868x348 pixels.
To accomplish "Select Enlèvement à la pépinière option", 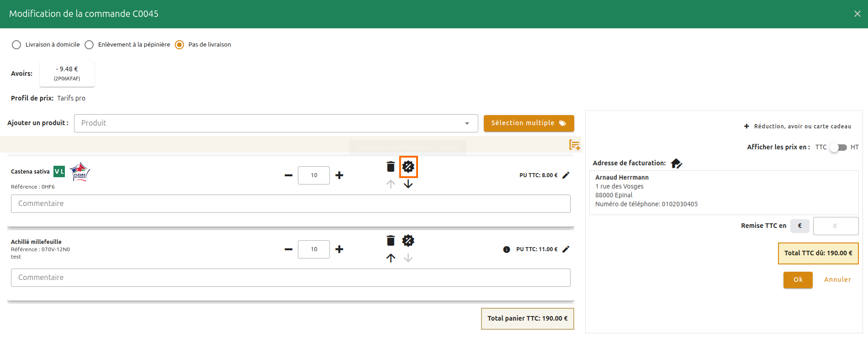I will point(90,45).
